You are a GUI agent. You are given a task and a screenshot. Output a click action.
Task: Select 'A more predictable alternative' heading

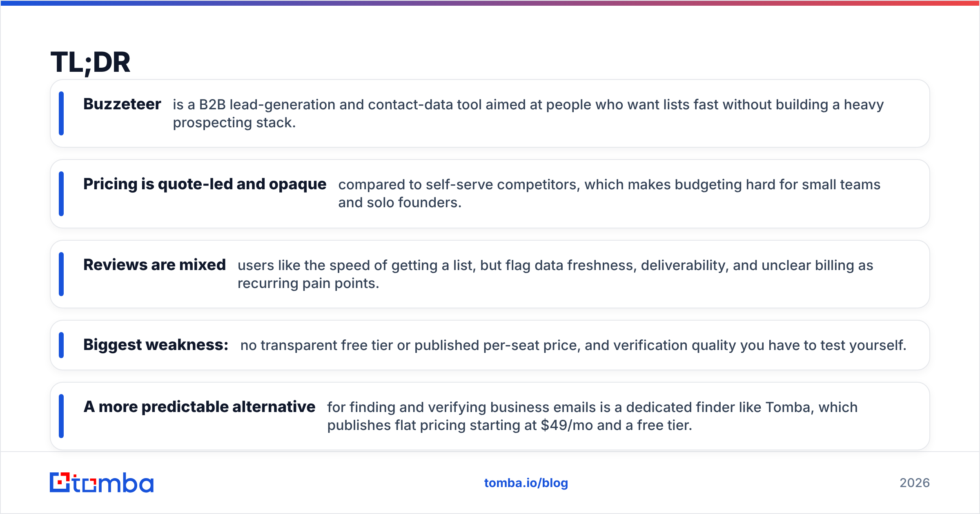pos(199,407)
